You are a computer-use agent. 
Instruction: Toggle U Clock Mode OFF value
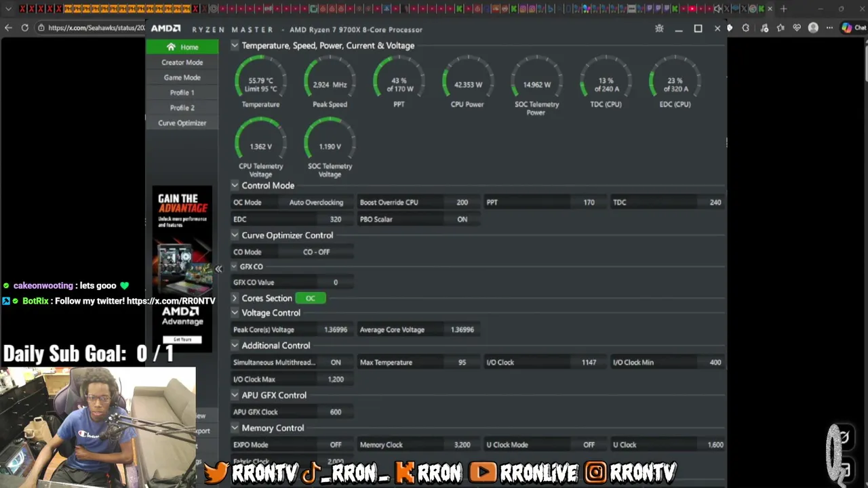(x=589, y=445)
